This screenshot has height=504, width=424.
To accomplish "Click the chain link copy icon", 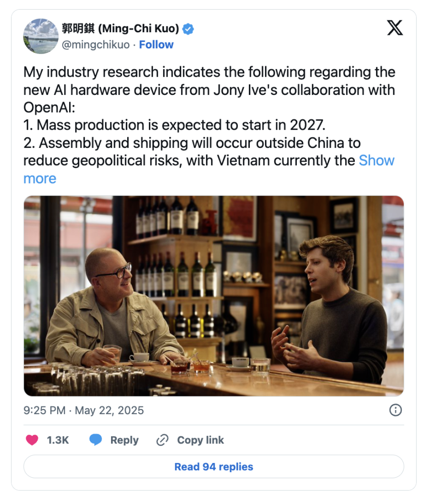I will pyautogui.click(x=162, y=440).
